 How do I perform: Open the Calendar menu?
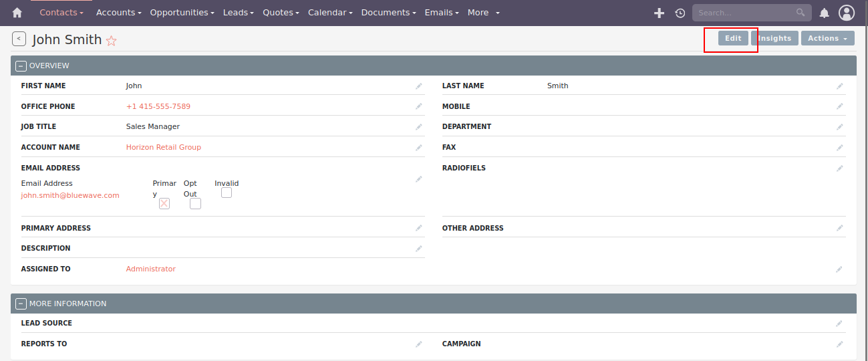pos(331,13)
